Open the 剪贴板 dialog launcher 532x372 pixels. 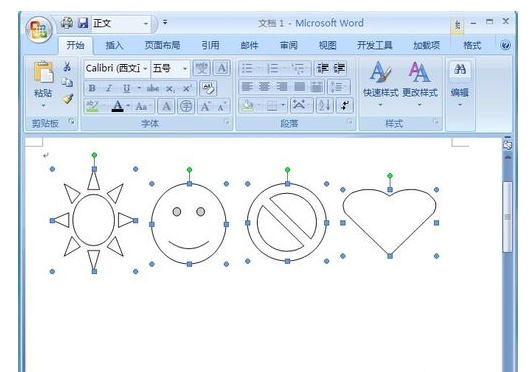tap(71, 121)
